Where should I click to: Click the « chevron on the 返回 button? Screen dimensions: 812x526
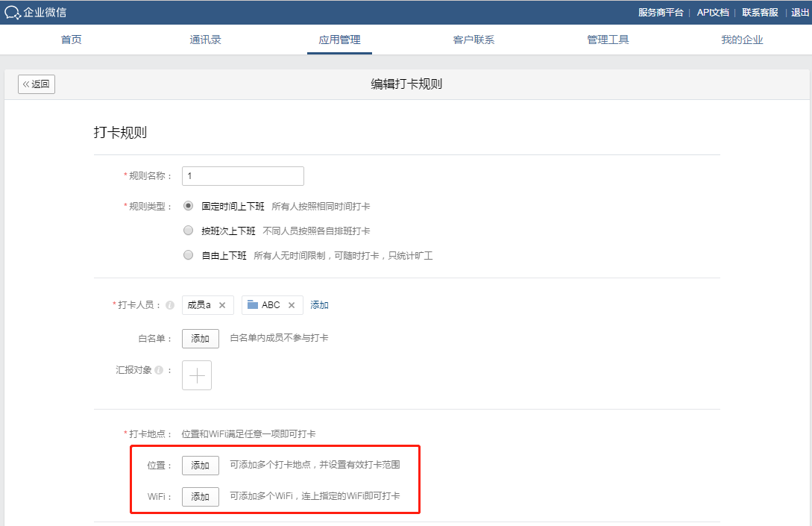[27, 84]
